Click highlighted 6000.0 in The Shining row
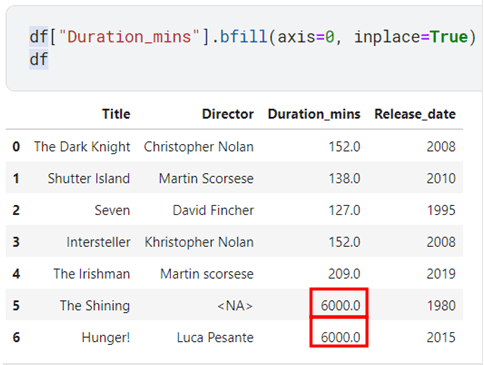Viewport: 484px width, 365px height. point(340,306)
